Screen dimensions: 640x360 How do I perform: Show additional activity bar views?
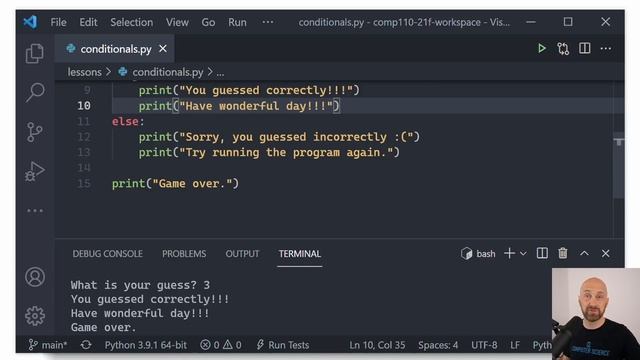tap(35, 211)
